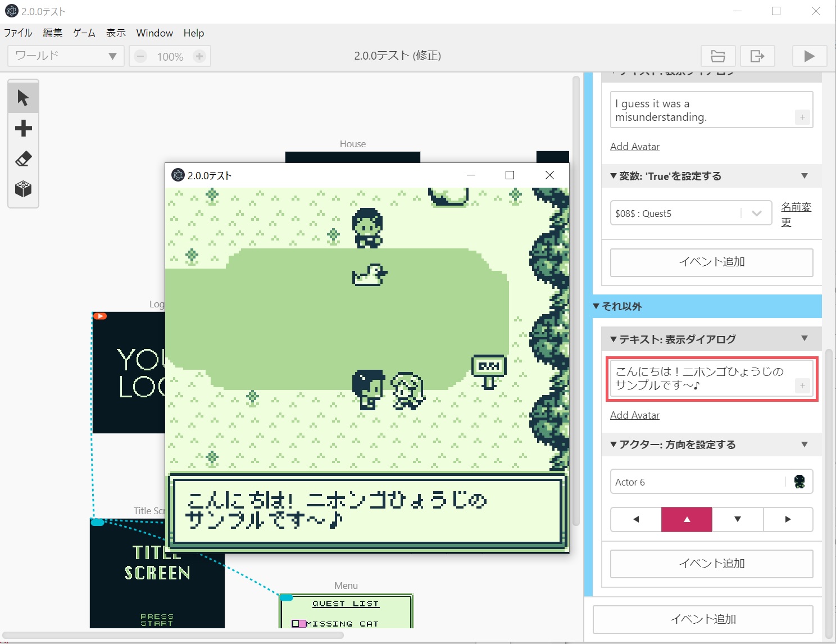Image resolution: width=836 pixels, height=644 pixels.
Task: Open the project folder from the toolbar
Action: (718, 56)
